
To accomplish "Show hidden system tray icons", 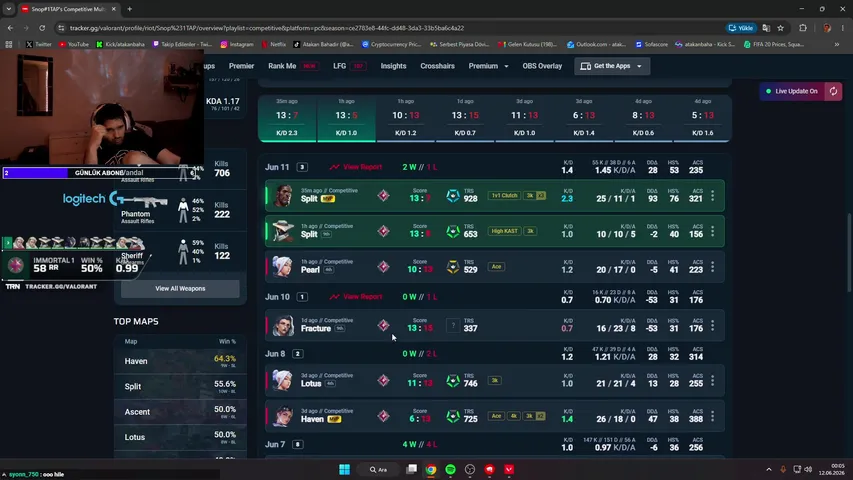I will point(769,469).
